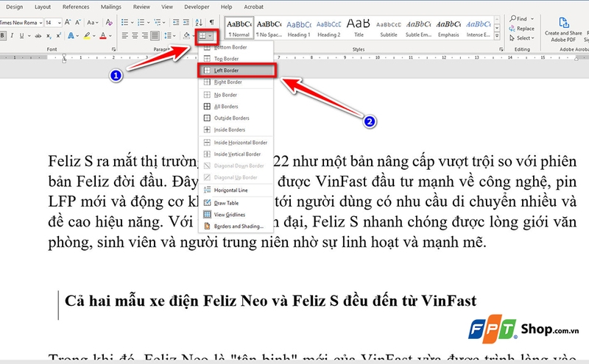The width and height of the screenshot is (589, 364).
Task: Toggle Italic formatting
Action: tap(12, 36)
